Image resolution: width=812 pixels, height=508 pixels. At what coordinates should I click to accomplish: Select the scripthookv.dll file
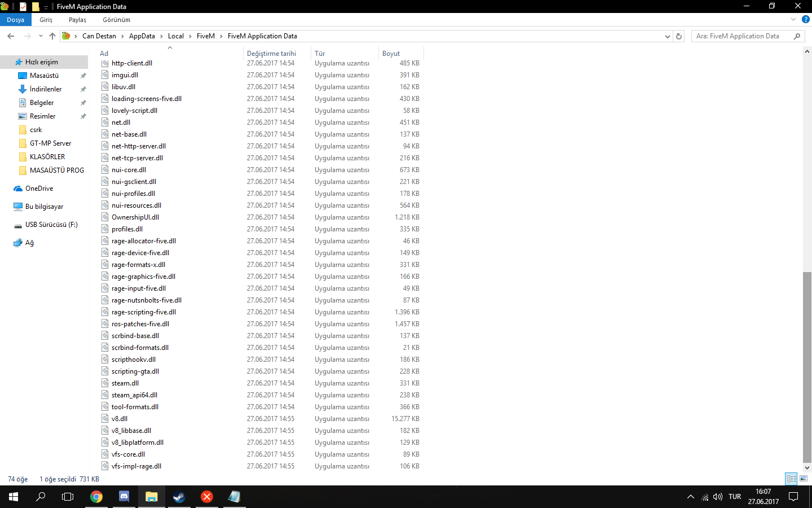point(134,360)
